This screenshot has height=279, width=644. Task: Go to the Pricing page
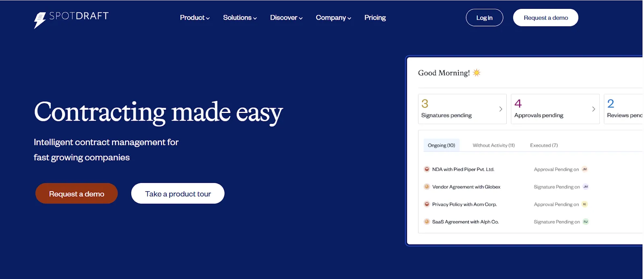click(x=375, y=18)
